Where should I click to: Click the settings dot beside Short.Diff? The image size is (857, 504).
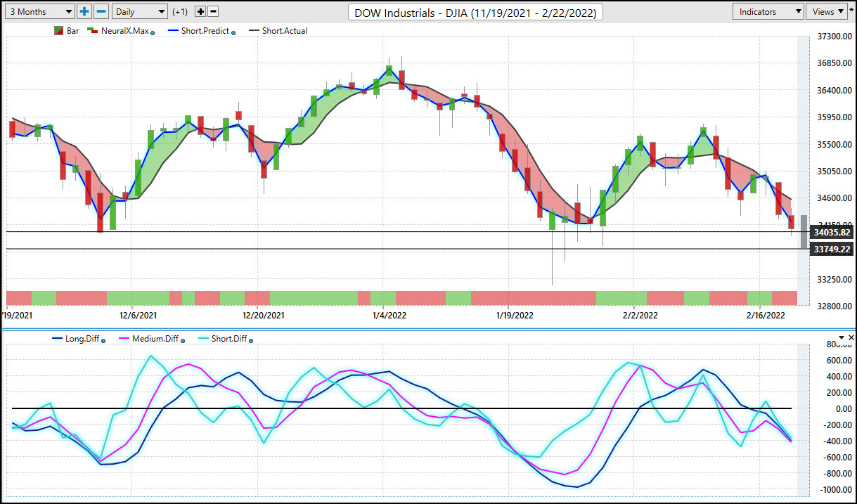tap(252, 340)
